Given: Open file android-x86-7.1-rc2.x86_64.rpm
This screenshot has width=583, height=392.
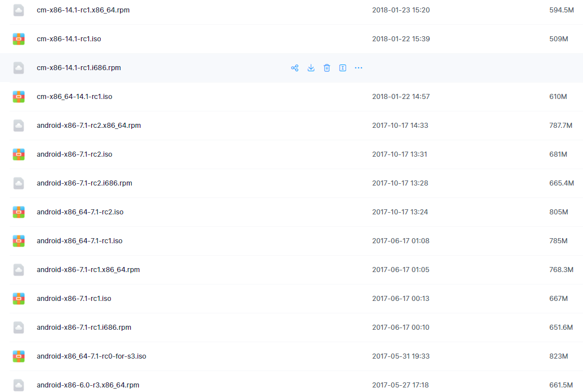Looking at the screenshot, I should [x=89, y=126].
